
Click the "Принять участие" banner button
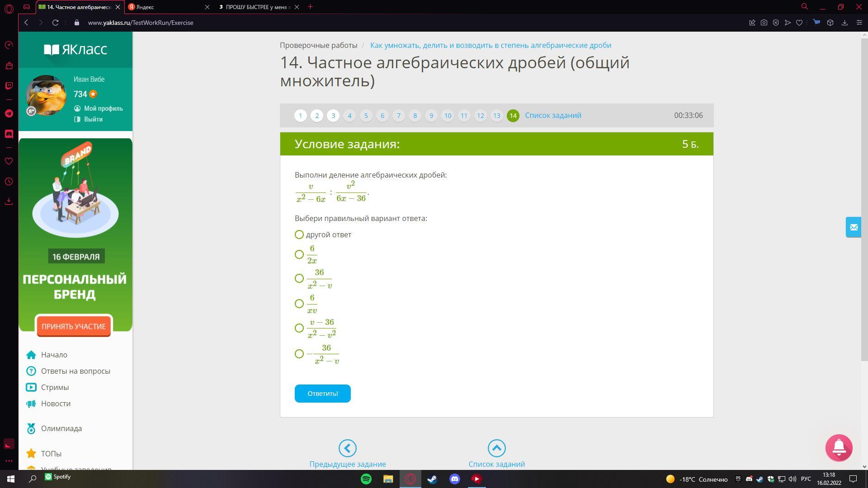74,326
